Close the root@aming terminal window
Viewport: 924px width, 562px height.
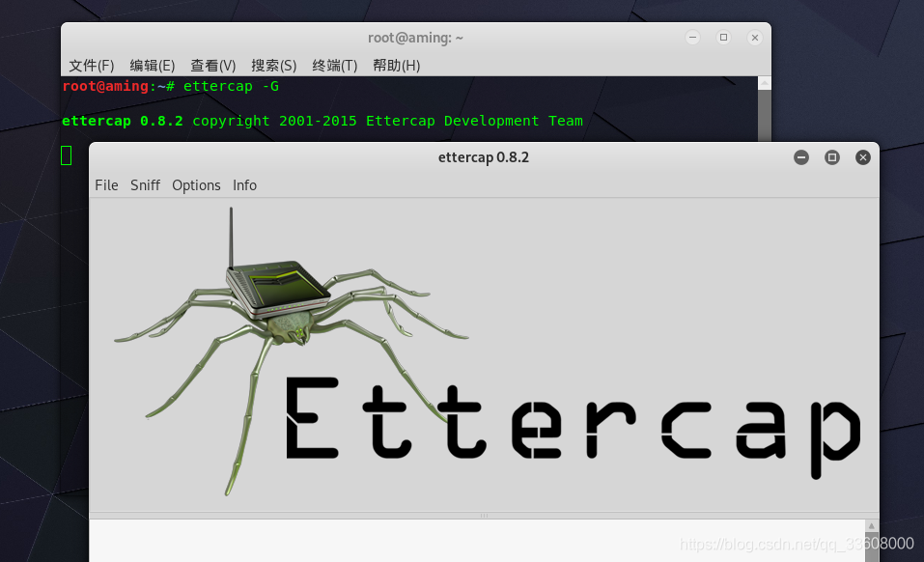point(755,37)
